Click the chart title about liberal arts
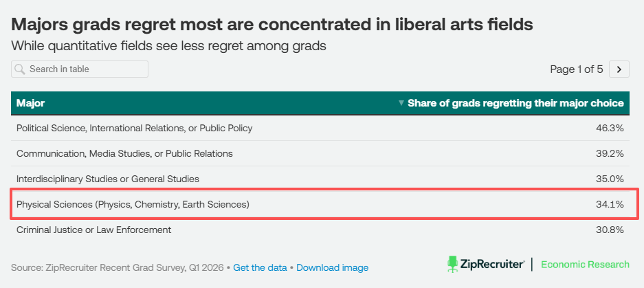Viewport: 644px width, 288px height. pos(272,25)
